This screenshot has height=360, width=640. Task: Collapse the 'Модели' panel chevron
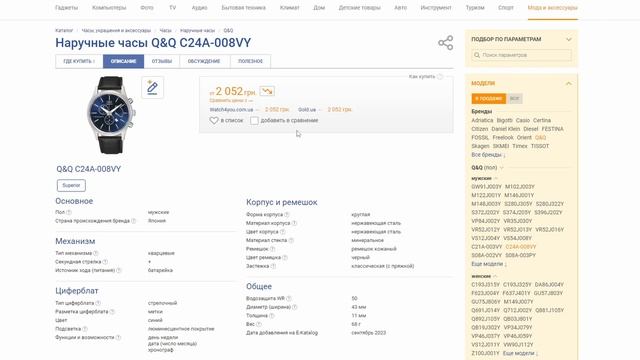pos(569,83)
